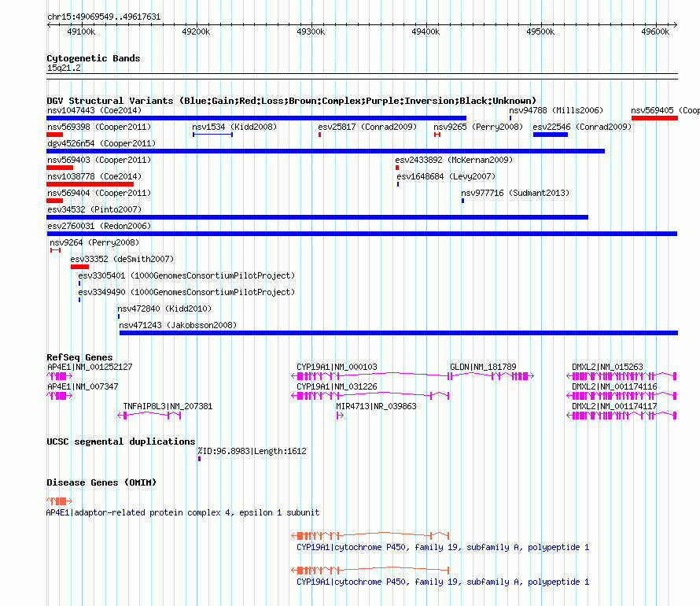Screen dimensions: 700x606
Task: Select the esv2760031 (Redon2006) variant label
Action: coord(99,226)
